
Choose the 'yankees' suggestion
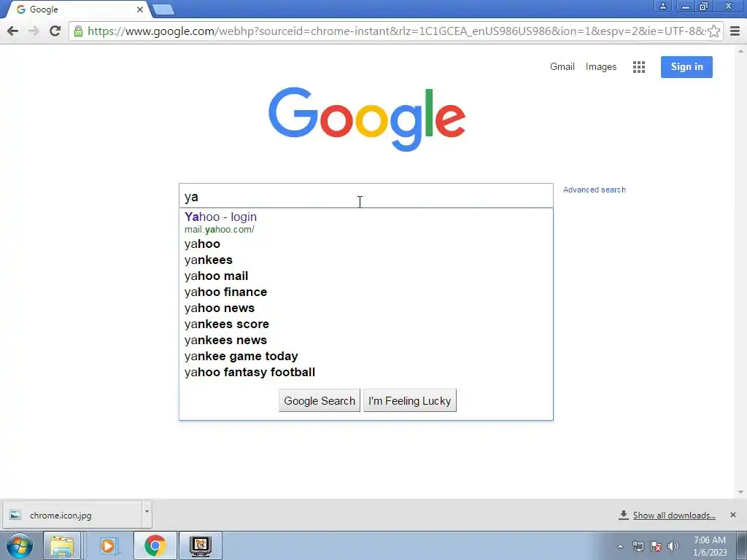[x=366, y=260]
